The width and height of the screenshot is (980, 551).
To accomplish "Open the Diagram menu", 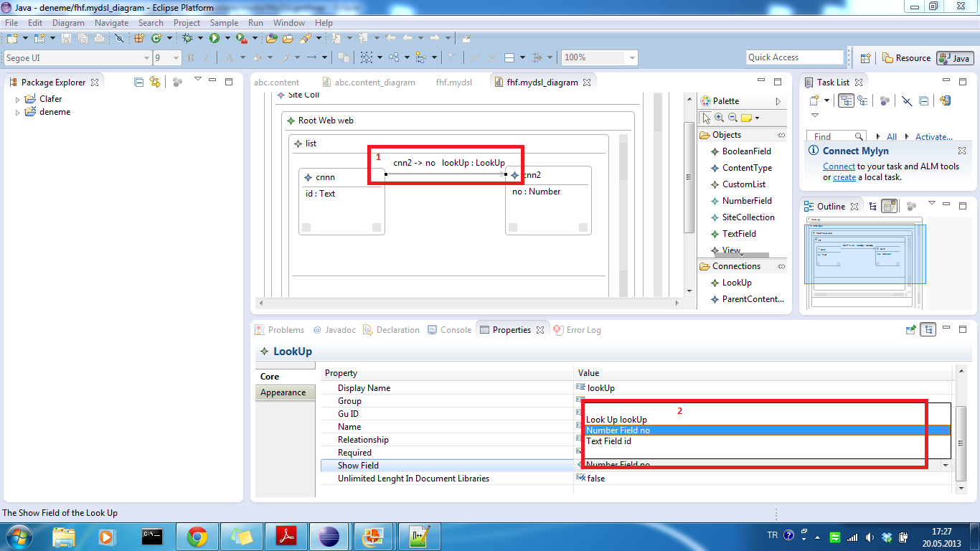I will (68, 23).
